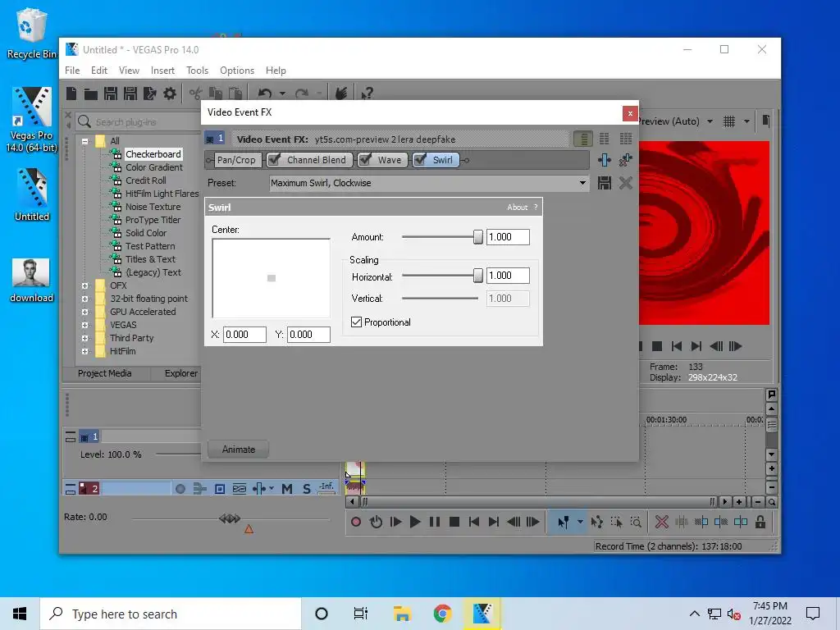Open the Tools menu
The image size is (840, 630).
(197, 71)
